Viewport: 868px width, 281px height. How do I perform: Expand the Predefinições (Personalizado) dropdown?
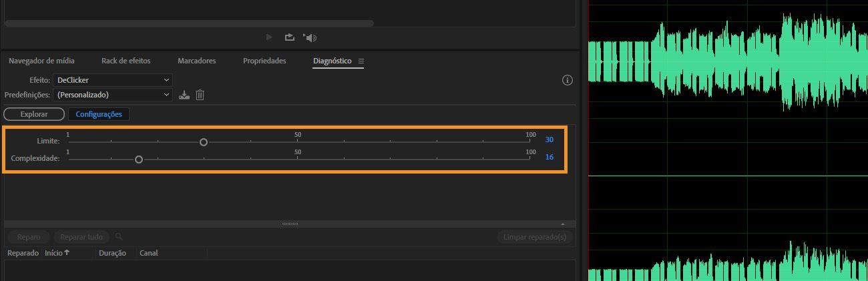[x=112, y=95]
